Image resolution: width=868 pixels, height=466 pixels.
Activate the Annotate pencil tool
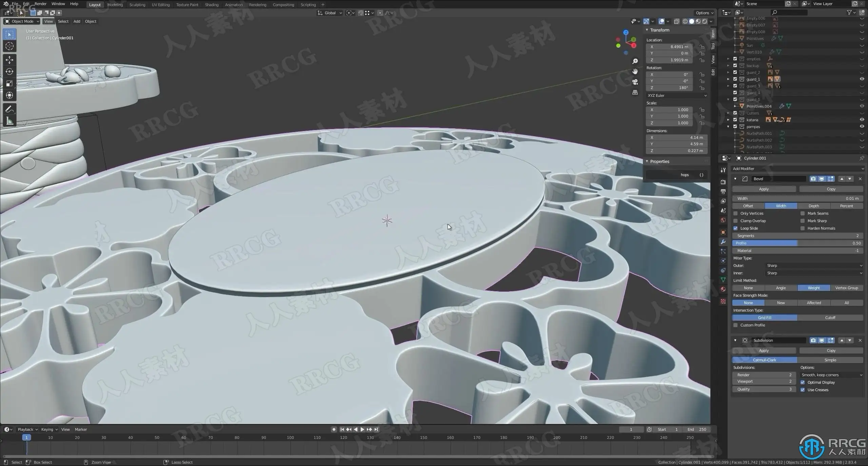coord(9,109)
